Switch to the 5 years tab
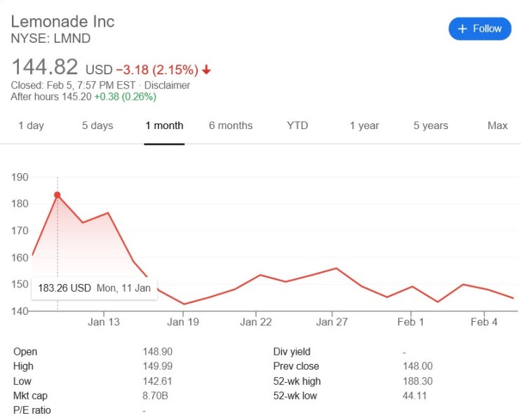The height and width of the screenshot is (420, 521). click(x=431, y=126)
